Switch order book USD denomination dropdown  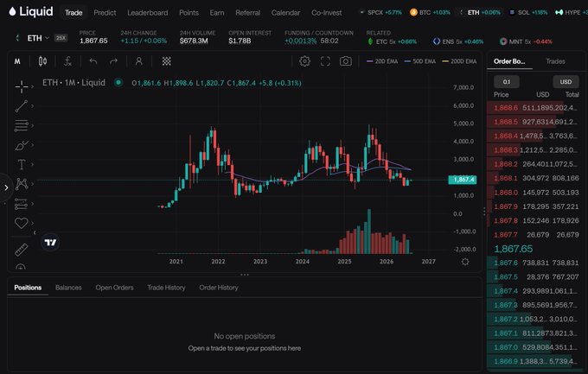pyautogui.click(x=566, y=82)
